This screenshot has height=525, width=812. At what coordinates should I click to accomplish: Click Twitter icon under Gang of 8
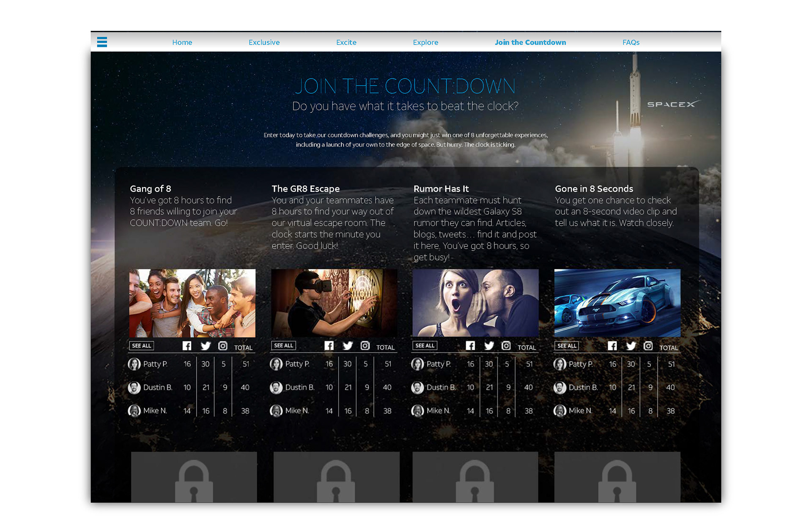pyautogui.click(x=206, y=346)
